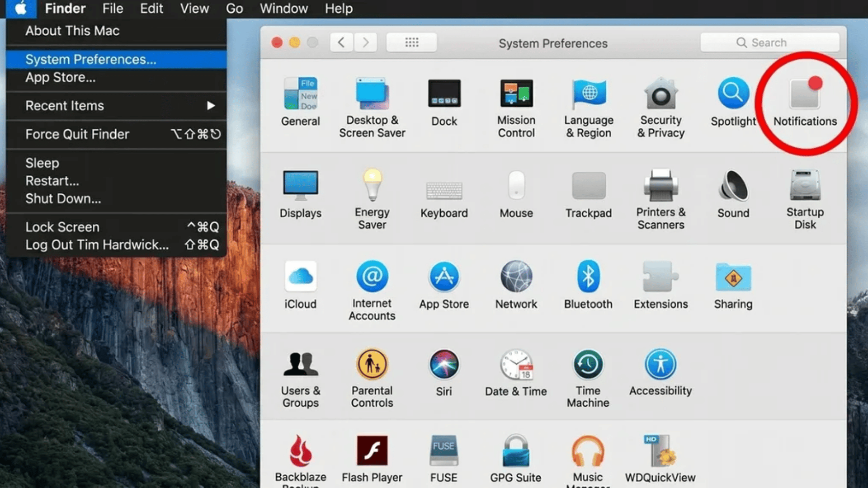
Task: Open the Sound preferences pane
Action: [x=733, y=194]
